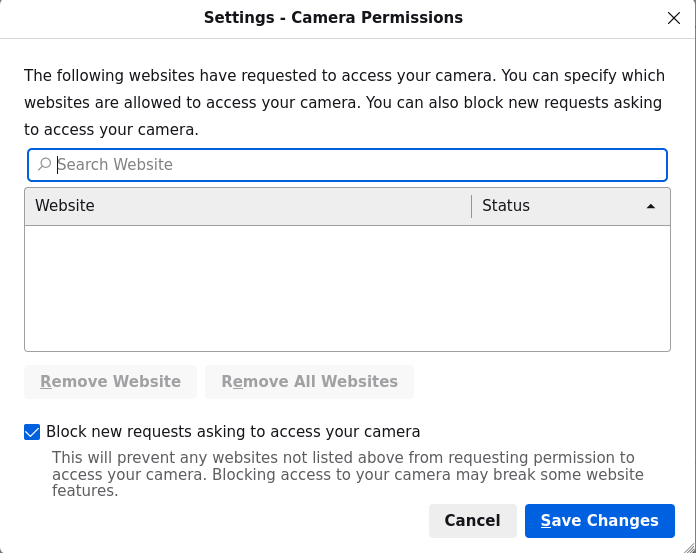This screenshot has height=553, width=696.
Task: Click empty area right of Remove All Websites
Action: pyautogui.click(x=540, y=381)
